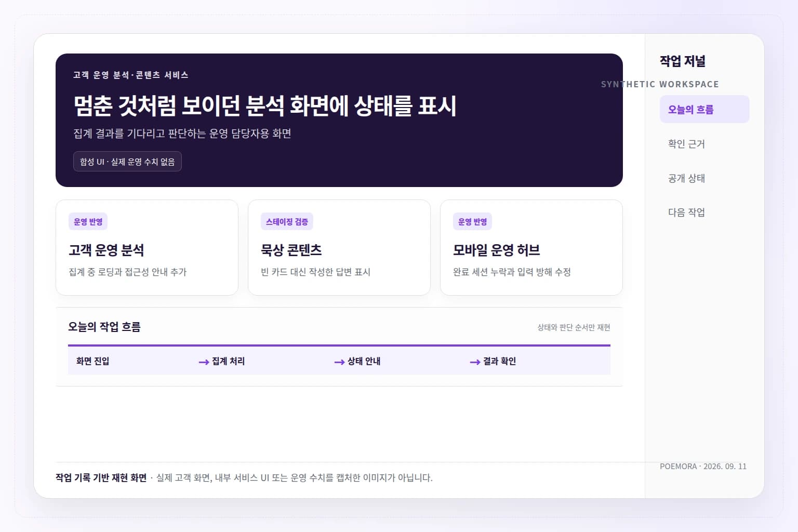Click 빈 카드 대신 작성한 답변 표시 description
This screenshot has height=532, width=798.
315,272
